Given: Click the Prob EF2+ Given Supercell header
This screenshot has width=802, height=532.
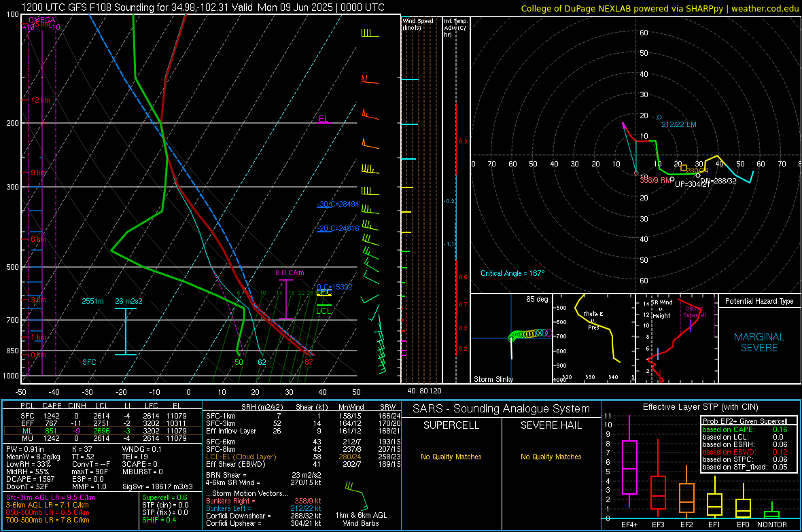Looking at the screenshot, I should [745, 421].
